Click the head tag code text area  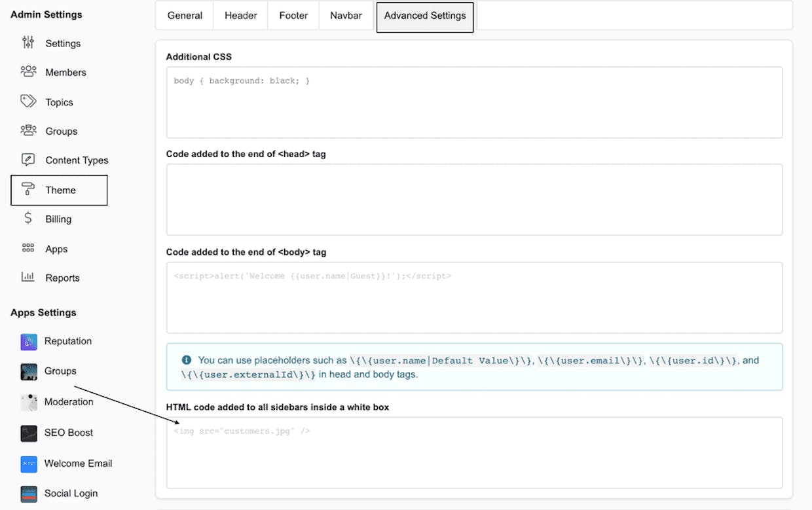pos(474,200)
